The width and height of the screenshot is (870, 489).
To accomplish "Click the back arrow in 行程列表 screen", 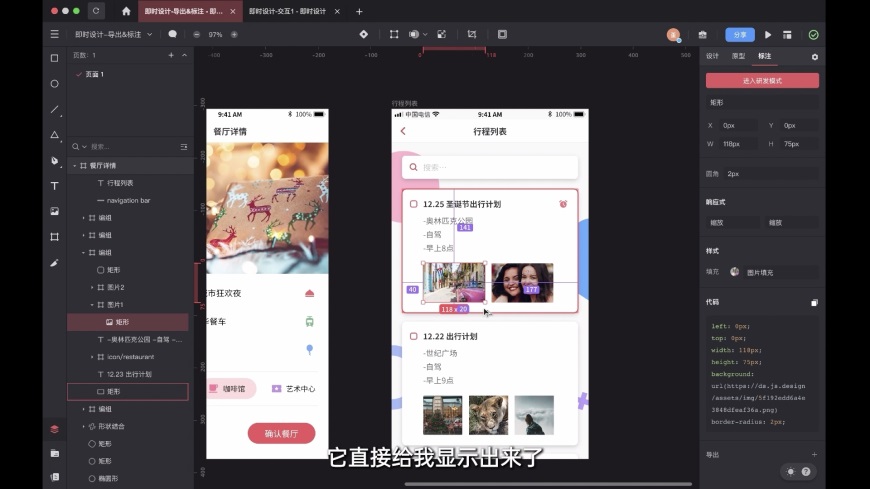I will (403, 131).
